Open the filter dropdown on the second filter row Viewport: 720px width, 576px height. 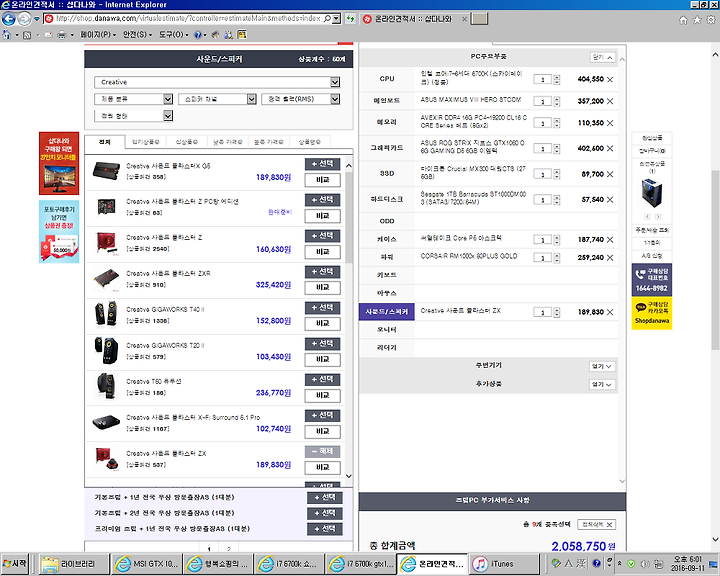tap(134, 116)
